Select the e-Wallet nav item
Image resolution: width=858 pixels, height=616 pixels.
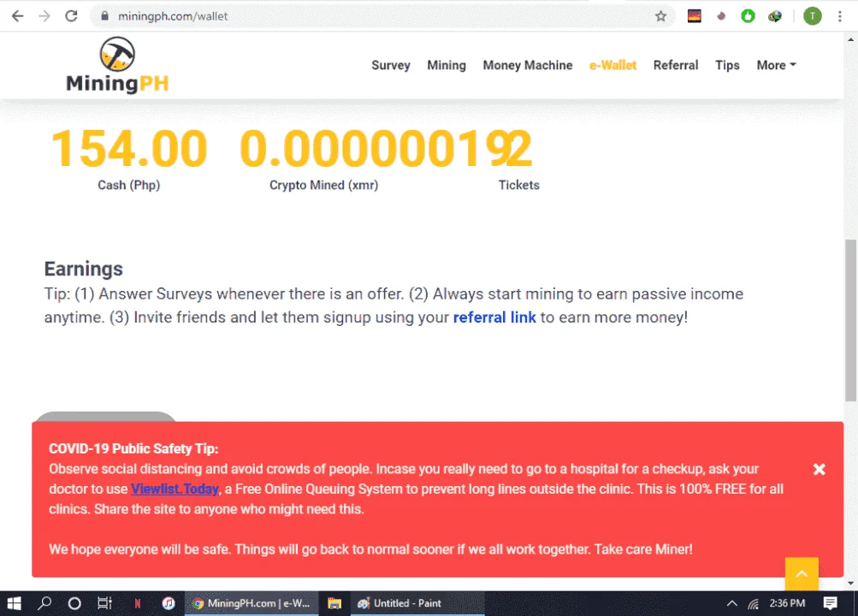[612, 65]
